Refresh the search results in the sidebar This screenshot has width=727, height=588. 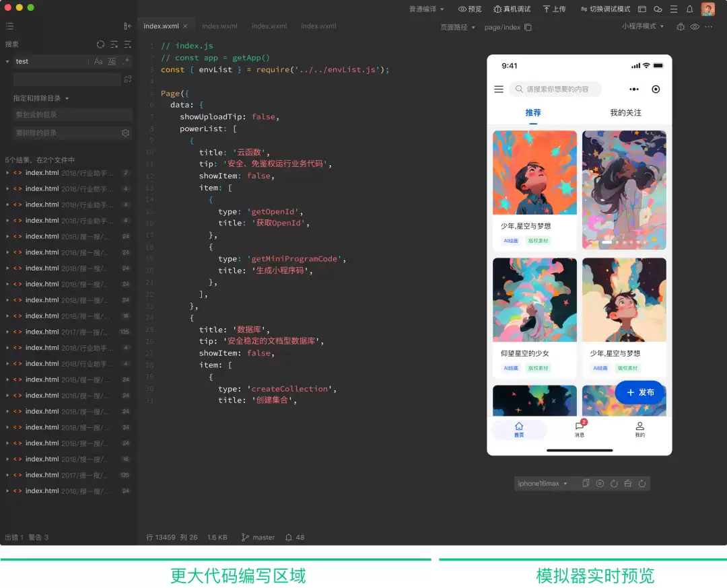(x=100, y=44)
